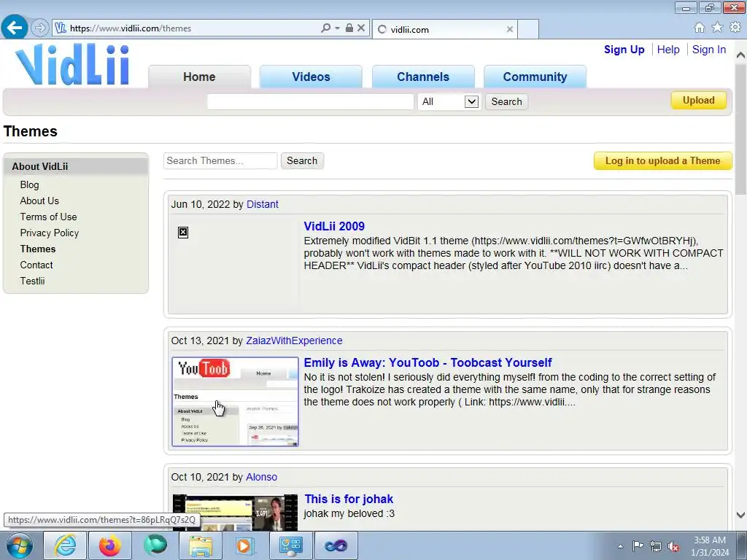Open File Explorer folder taskbar icon
The height and width of the screenshot is (560, 747).
click(x=201, y=545)
